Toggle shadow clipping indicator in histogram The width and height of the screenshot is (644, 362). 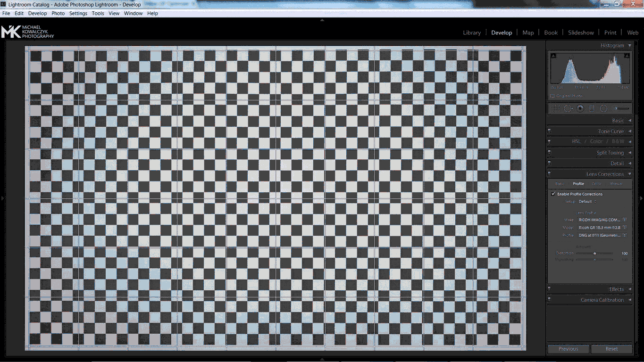click(x=553, y=56)
